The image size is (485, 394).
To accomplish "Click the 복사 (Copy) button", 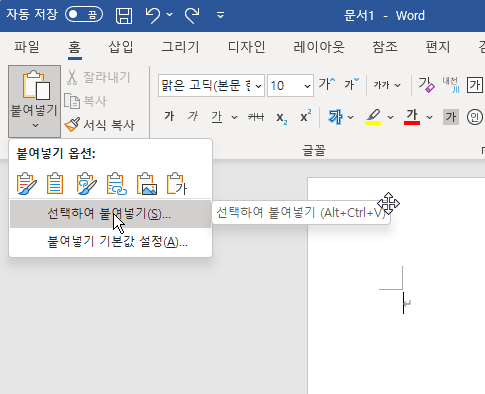I will coord(85,101).
